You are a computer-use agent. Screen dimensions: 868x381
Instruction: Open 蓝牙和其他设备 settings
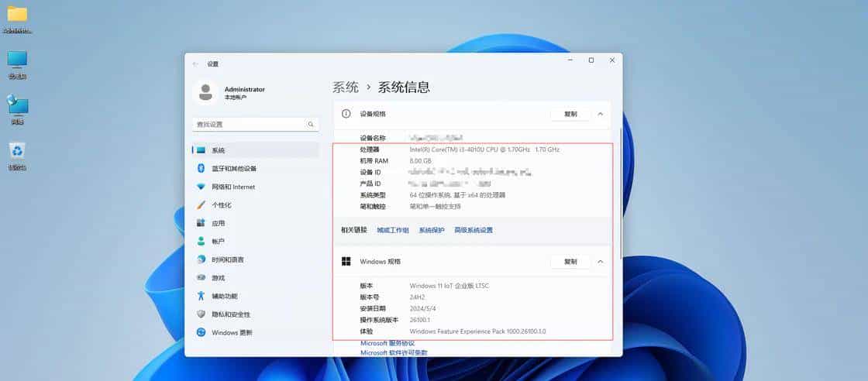(x=256, y=168)
